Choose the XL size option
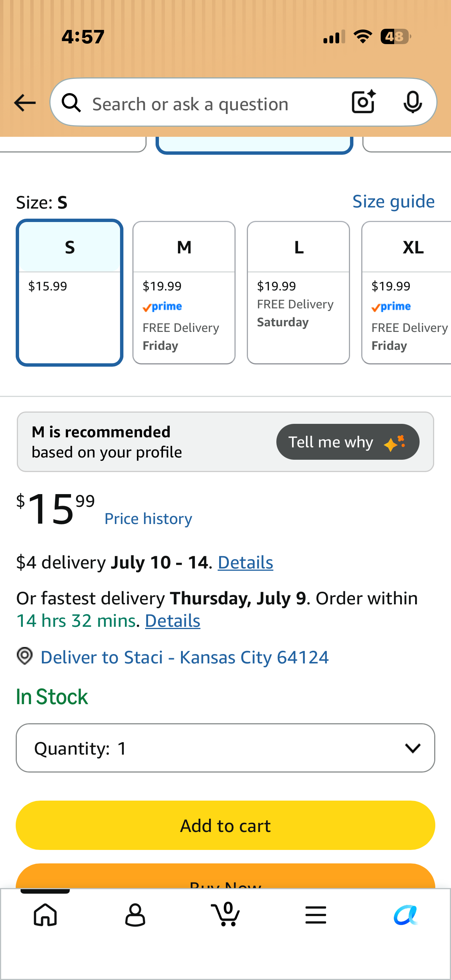Image resolution: width=451 pixels, height=980 pixels. click(x=406, y=293)
